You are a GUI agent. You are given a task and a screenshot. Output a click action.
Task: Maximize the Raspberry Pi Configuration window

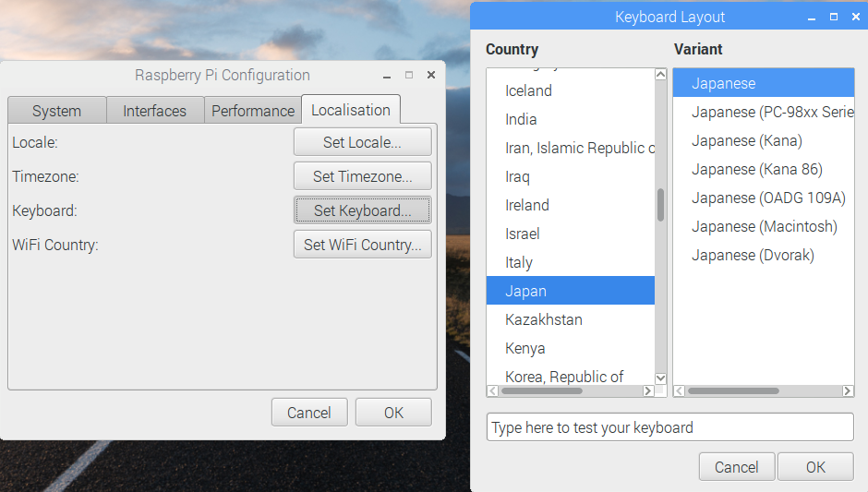(409, 75)
